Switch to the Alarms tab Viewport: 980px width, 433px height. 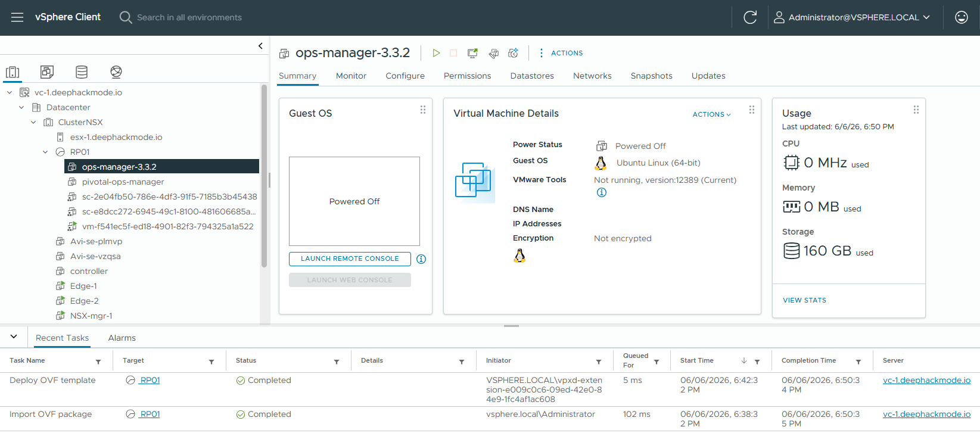click(x=122, y=338)
